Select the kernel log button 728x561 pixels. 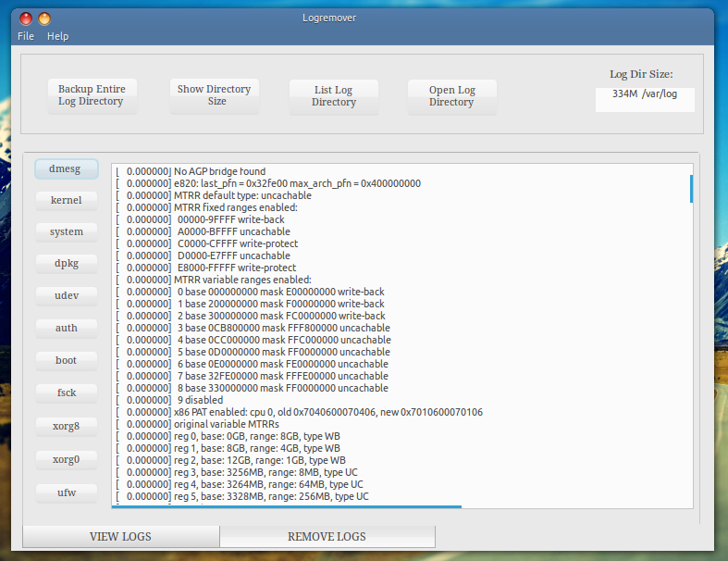tap(67, 200)
